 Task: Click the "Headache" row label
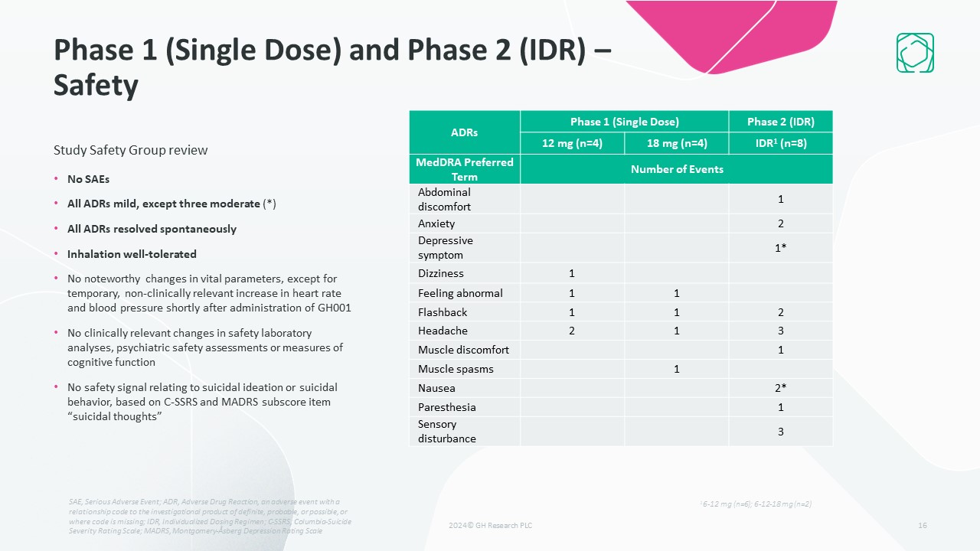tap(443, 331)
